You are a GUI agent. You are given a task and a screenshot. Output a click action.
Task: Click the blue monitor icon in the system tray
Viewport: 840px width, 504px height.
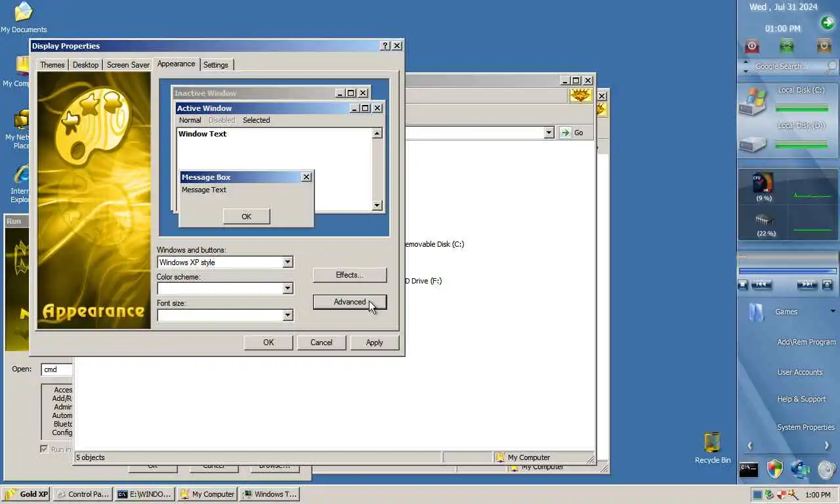click(757, 495)
